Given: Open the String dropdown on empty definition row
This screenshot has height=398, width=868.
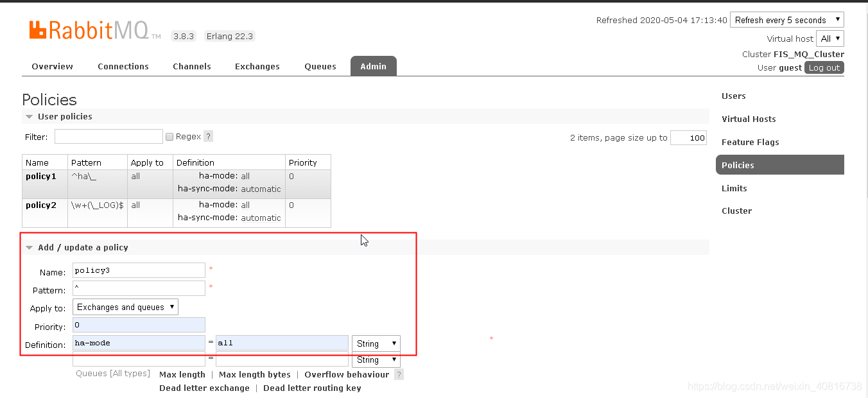Looking at the screenshot, I should [376, 359].
